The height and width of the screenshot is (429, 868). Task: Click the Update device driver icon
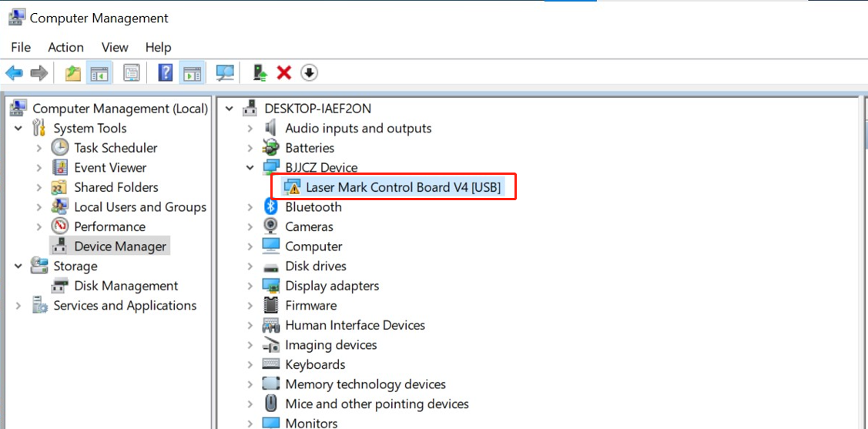(x=260, y=73)
